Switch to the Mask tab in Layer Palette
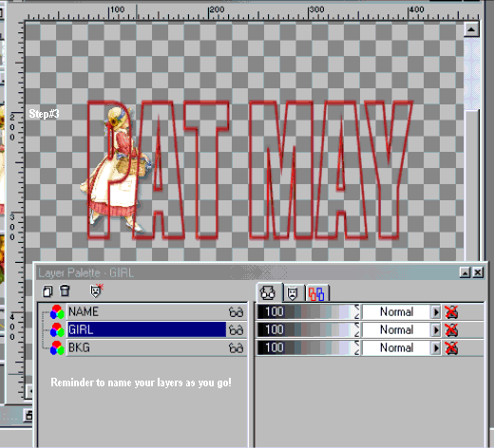Viewport: 494px width, 448px height. [293, 293]
